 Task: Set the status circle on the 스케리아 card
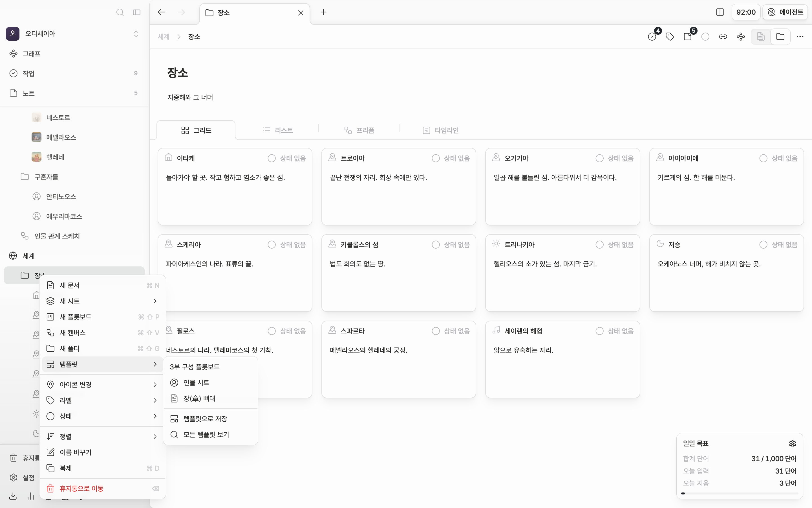[272, 245]
